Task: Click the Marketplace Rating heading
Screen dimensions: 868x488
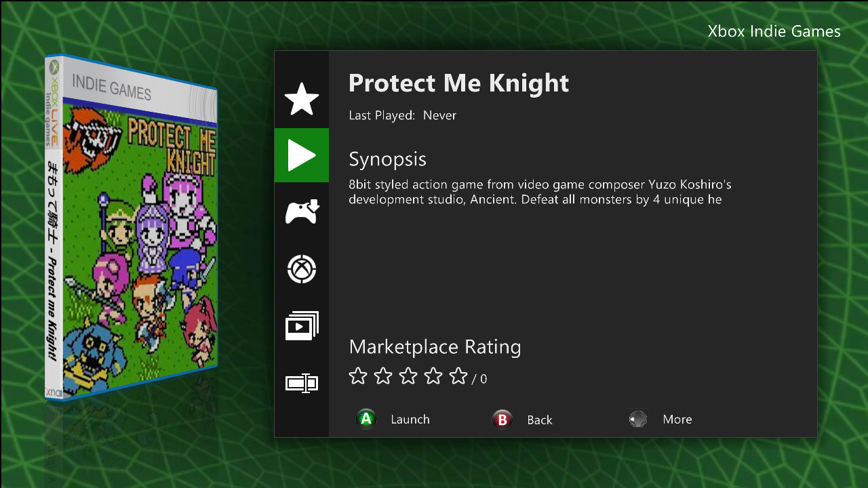Action: [x=435, y=347]
